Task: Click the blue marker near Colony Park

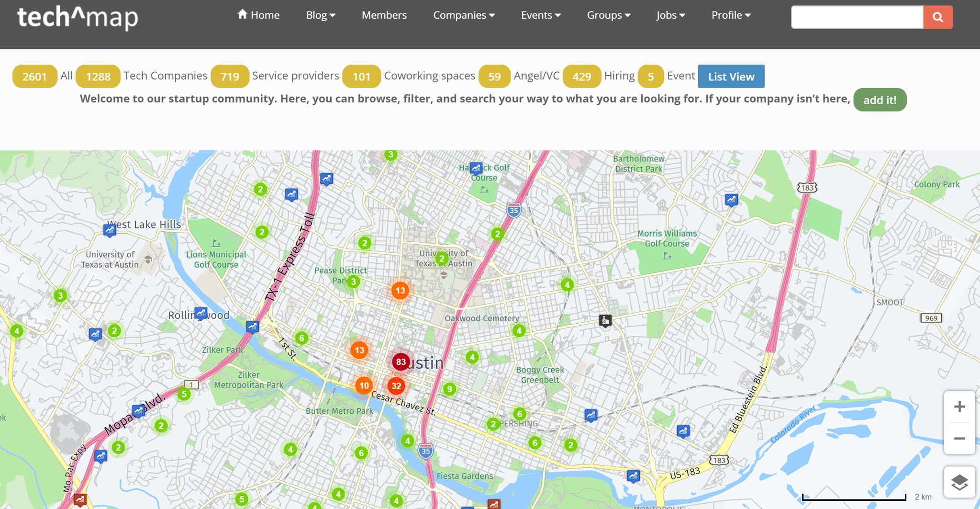Action: tap(731, 200)
